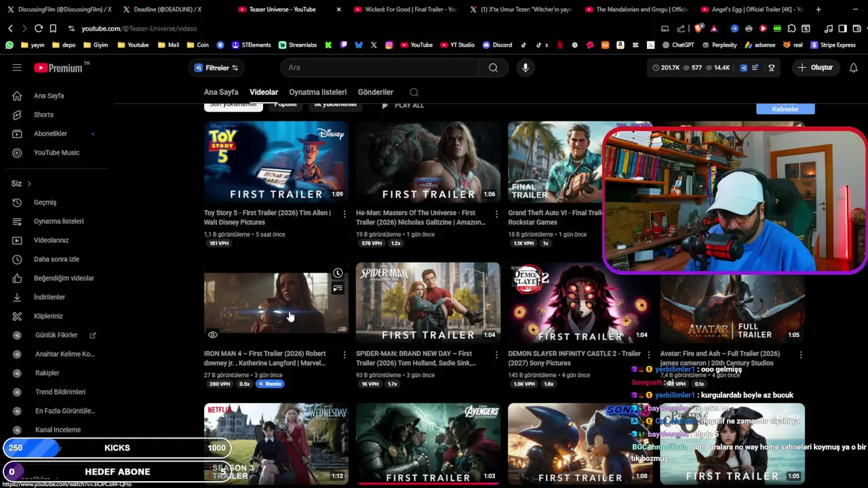Viewport: 868px width, 488px height.
Task: Click the Ara search field
Action: [x=380, y=68]
